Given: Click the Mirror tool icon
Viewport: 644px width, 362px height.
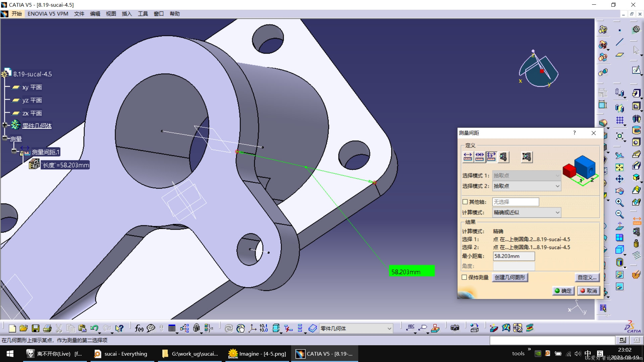Looking at the screenshot, I should click(620, 108).
